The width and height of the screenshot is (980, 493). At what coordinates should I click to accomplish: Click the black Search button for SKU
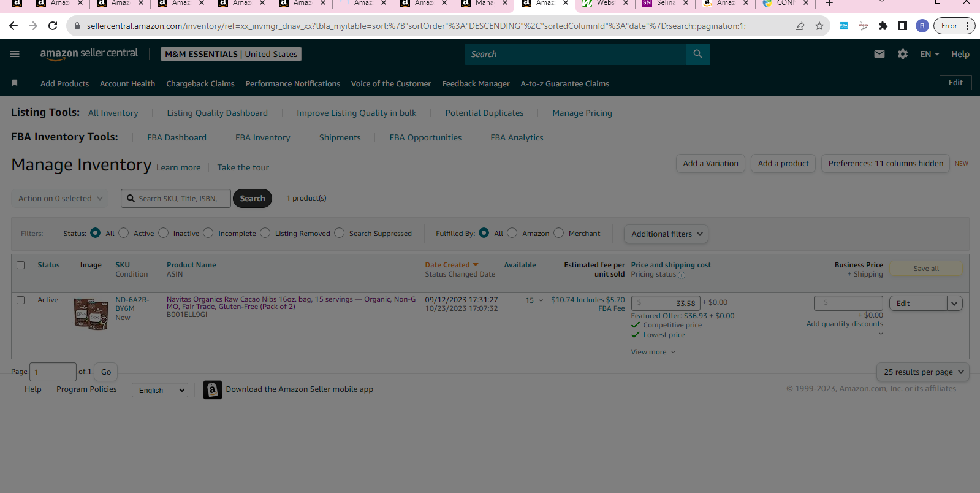click(x=253, y=198)
